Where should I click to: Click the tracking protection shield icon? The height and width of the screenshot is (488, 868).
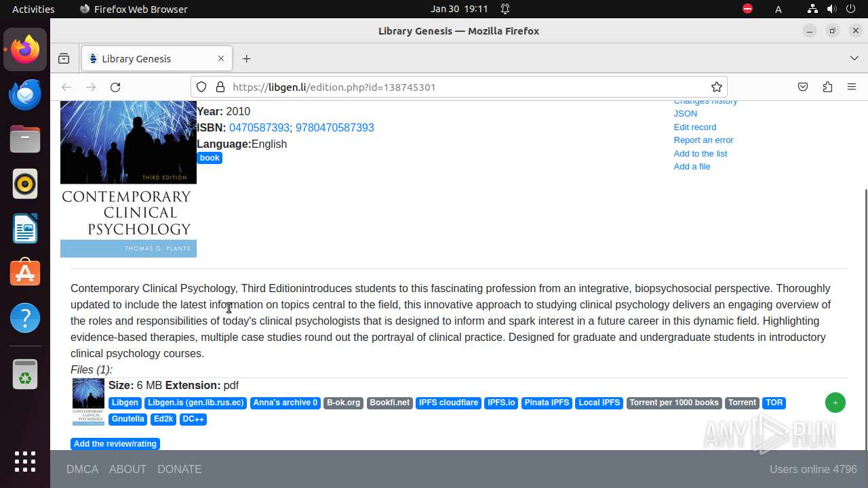click(201, 87)
